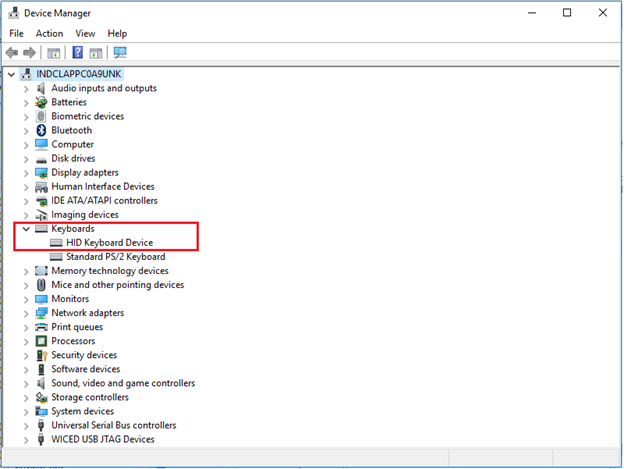Collapse the Keyboards category chevron

26,229
